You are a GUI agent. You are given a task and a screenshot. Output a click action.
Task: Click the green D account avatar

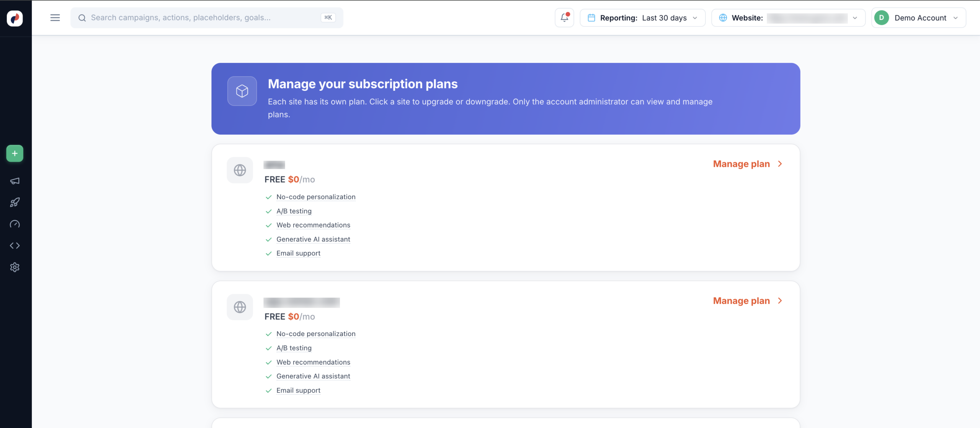pyautogui.click(x=882, y=18)
